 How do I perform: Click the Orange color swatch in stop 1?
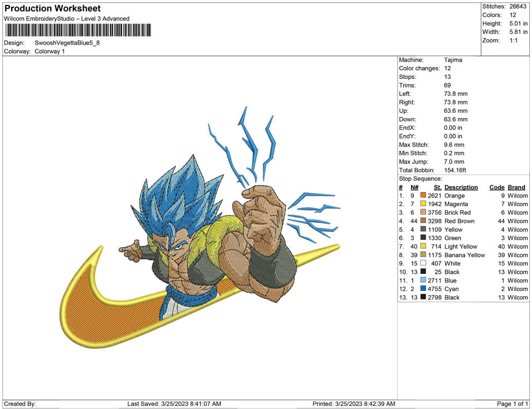[x=423, y=195]
